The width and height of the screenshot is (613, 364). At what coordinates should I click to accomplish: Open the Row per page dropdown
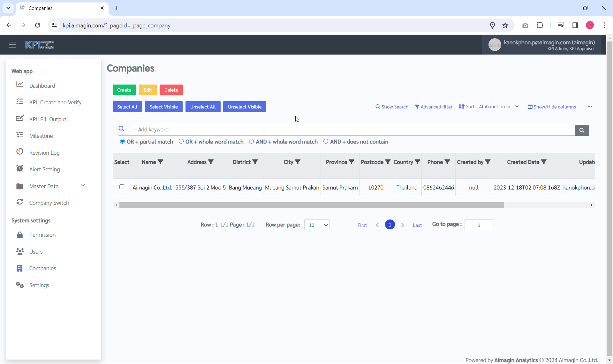click(317, 225)
